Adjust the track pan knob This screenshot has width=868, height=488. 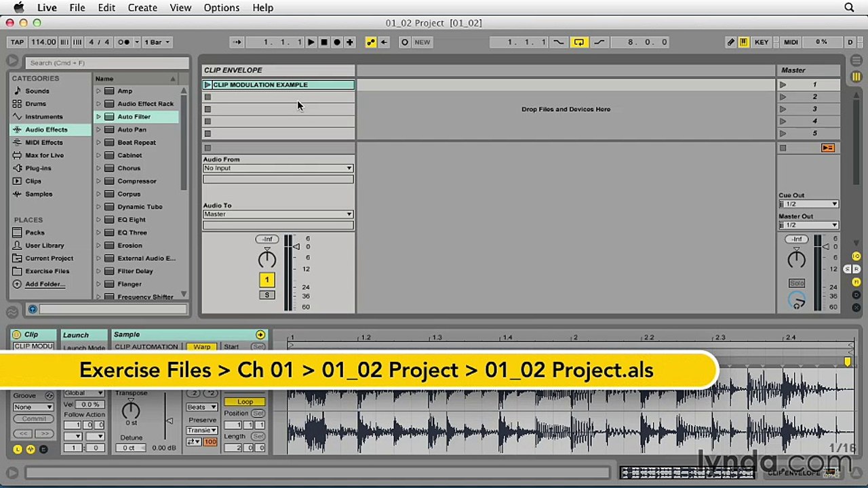coord(267,258)
